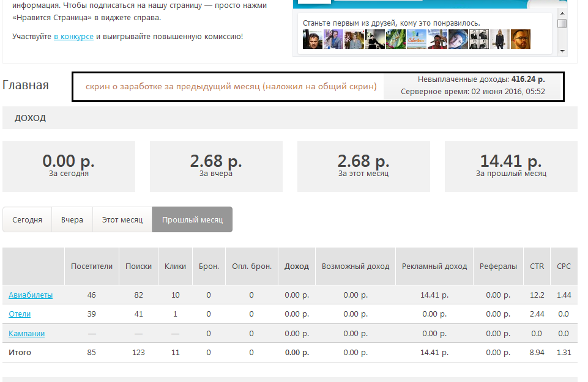Click the 'Итого' row label
This screenshot has width=588, height=382.
point(20,353)
